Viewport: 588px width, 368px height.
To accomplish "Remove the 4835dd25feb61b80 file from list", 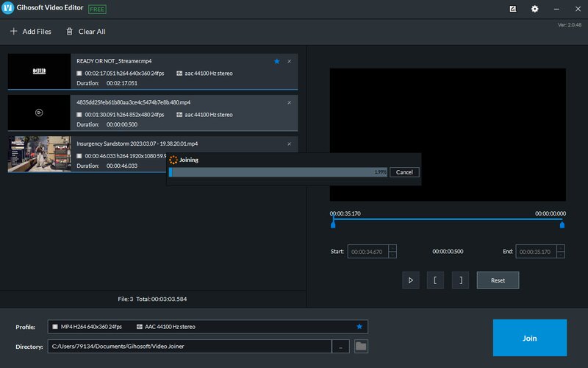I will [x=289, y=102].
